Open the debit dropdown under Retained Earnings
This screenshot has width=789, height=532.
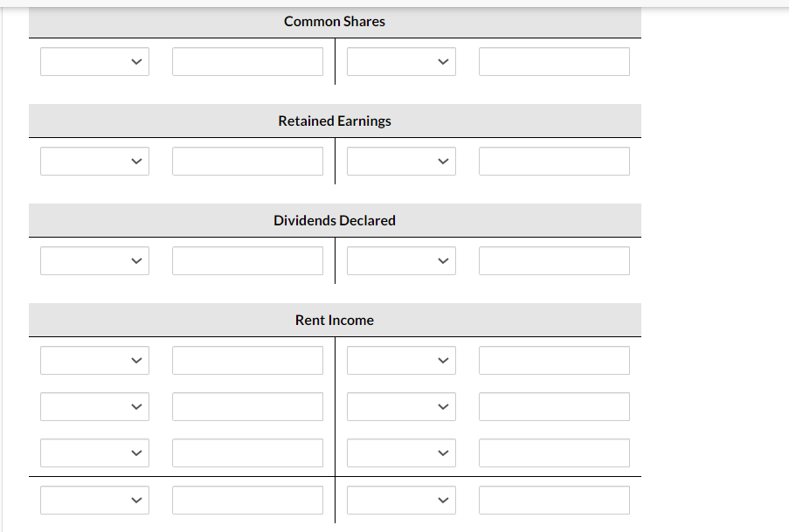click(x=94, y=161)
